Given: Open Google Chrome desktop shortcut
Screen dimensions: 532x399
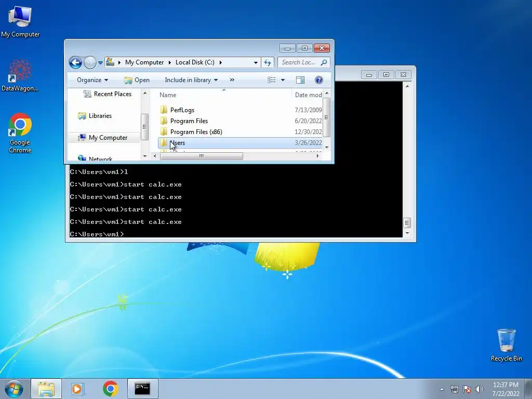Looking at the screenshot, I should coord(20,133).
